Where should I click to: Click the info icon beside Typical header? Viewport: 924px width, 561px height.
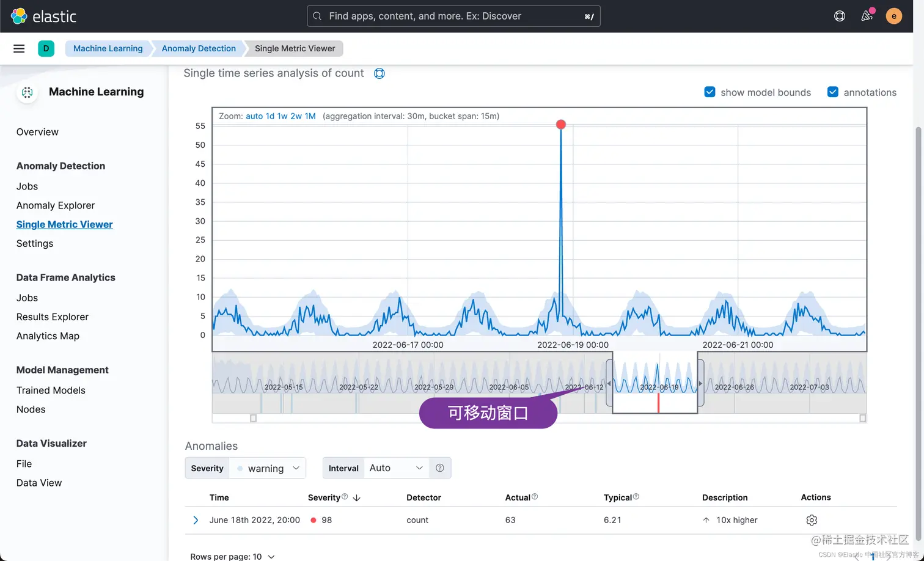click(x=636, y=497)
